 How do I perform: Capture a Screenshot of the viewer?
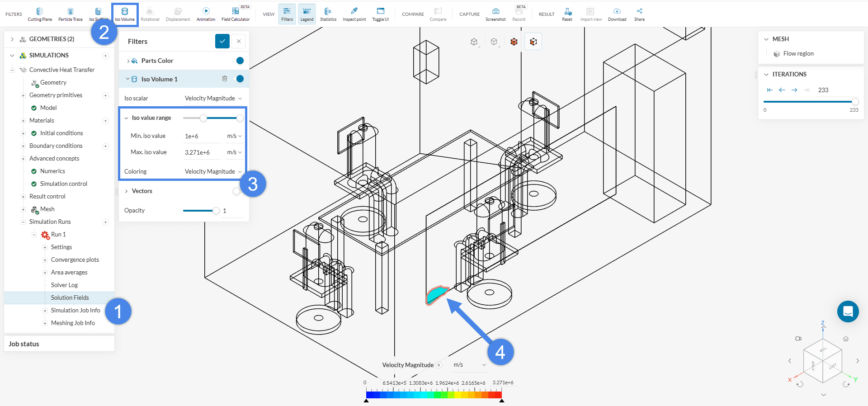[495, 14]
